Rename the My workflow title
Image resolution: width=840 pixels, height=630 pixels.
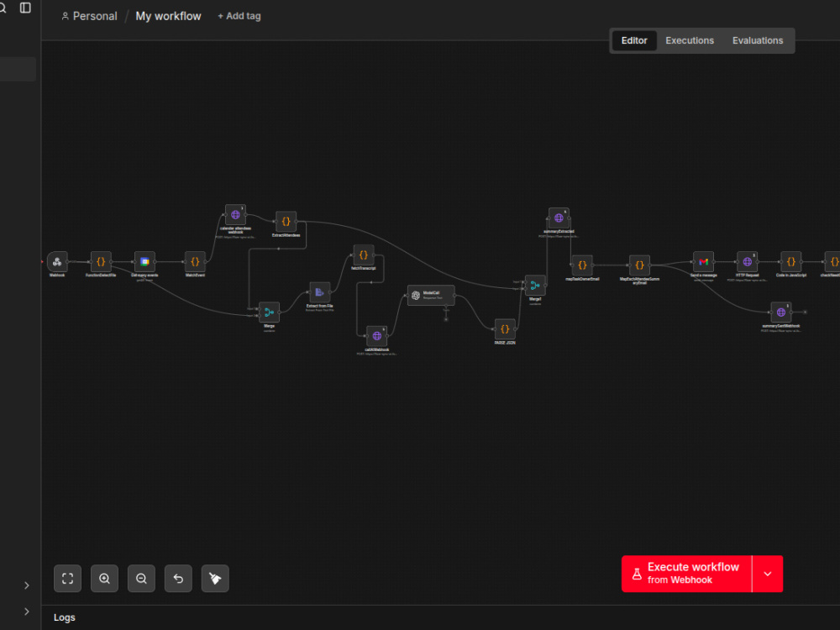[168, 16]
